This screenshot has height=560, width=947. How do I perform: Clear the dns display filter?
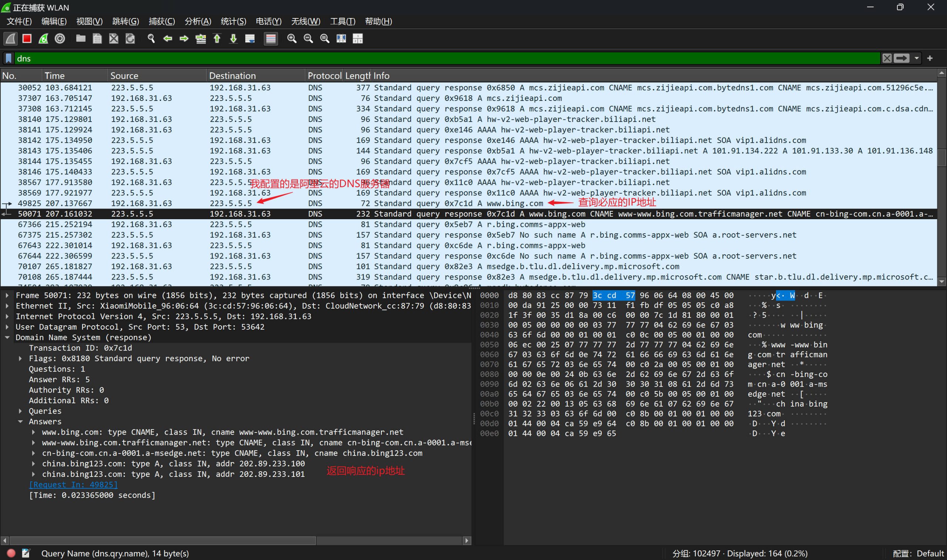(x=887, y=58)
